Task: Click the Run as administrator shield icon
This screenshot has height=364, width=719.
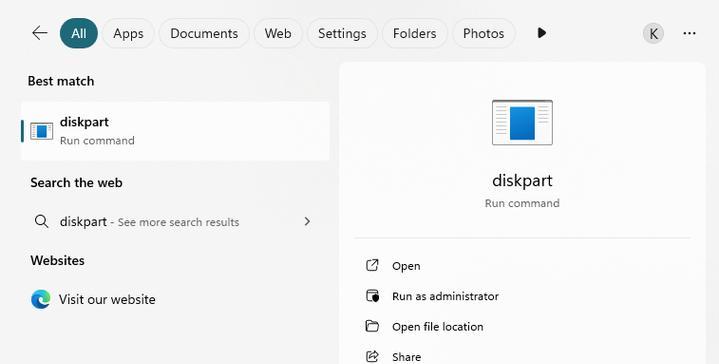Action: point(372,296)
